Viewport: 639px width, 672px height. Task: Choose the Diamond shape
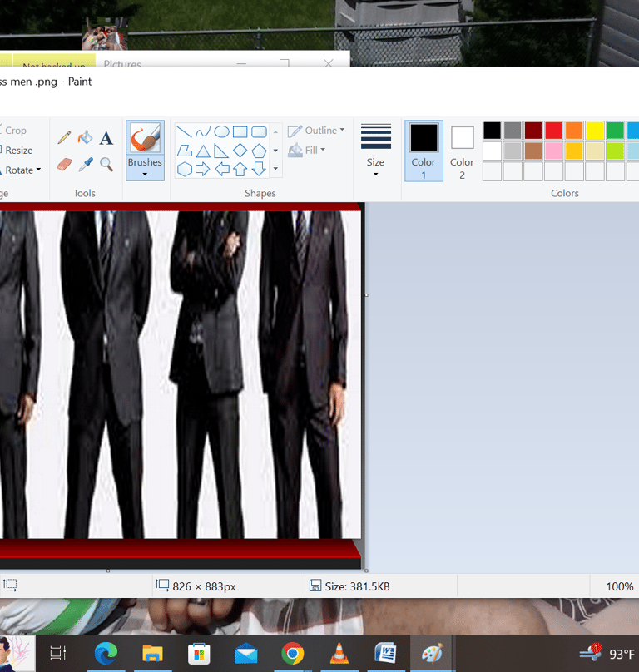pos(240,151)
